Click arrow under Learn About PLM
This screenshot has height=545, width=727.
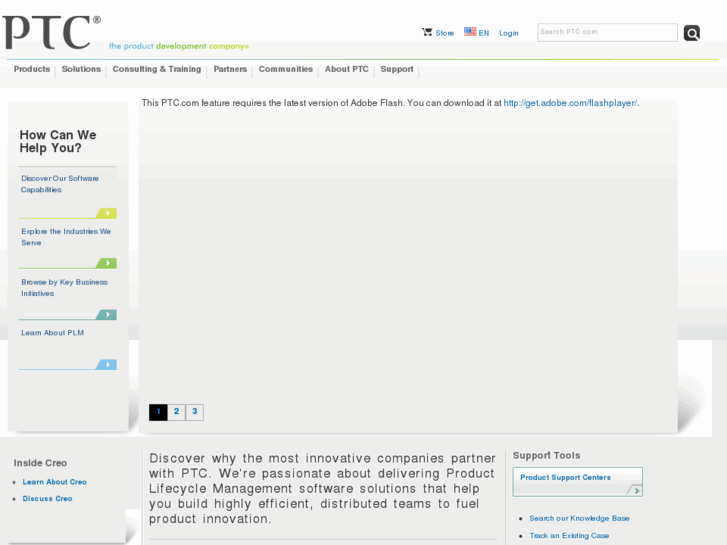(x=107, y=364)
